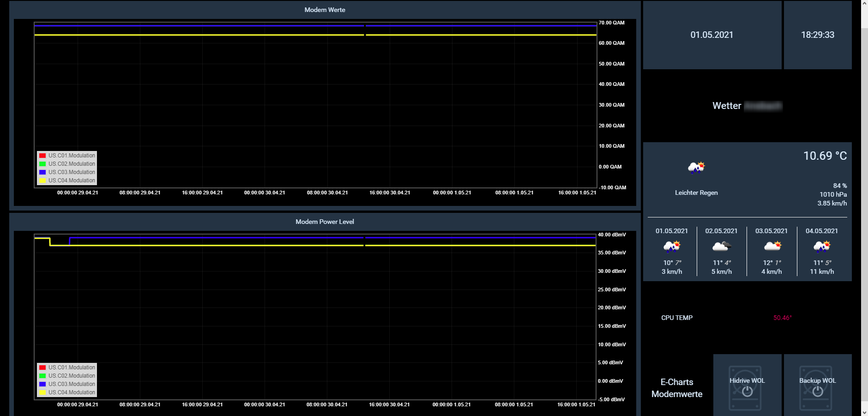Click the CPU TEMP label

coord(677,318)
